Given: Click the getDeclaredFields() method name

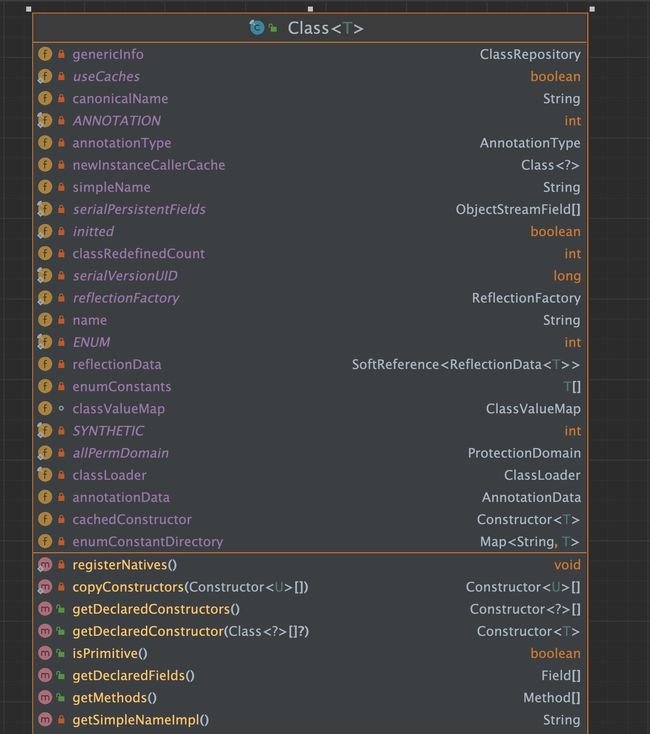Looking at the screenshot, I should coord(133,675).
